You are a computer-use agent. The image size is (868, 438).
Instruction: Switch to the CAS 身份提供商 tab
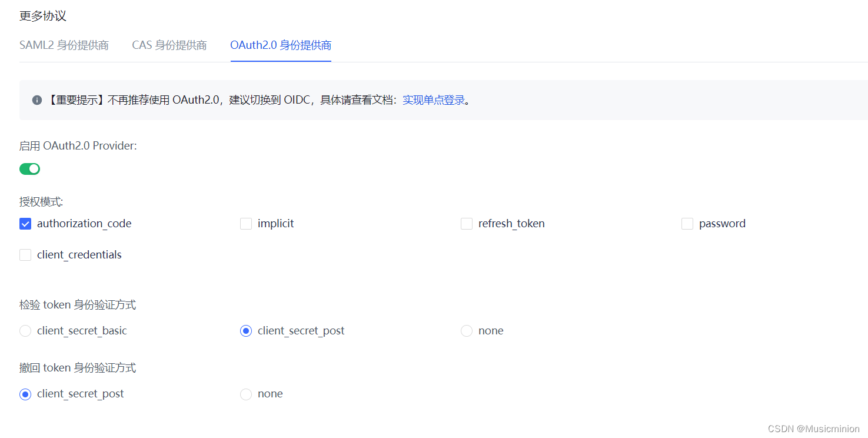[x=169, y=45]
